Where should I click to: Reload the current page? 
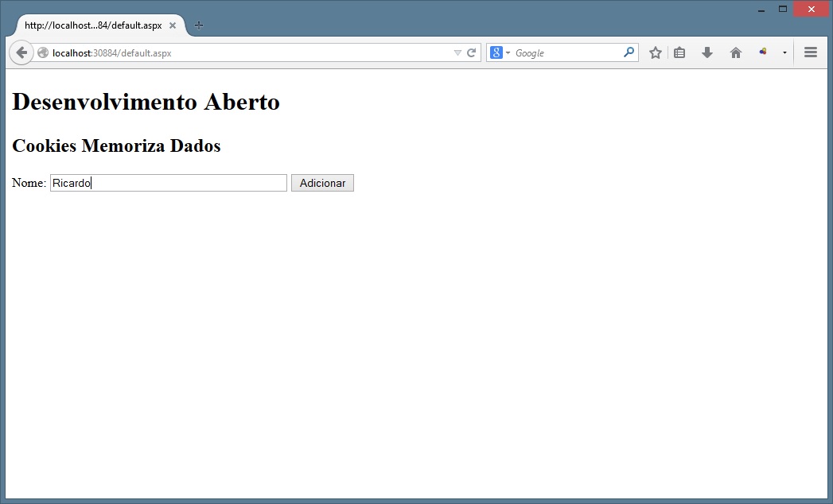click(471, 53)
